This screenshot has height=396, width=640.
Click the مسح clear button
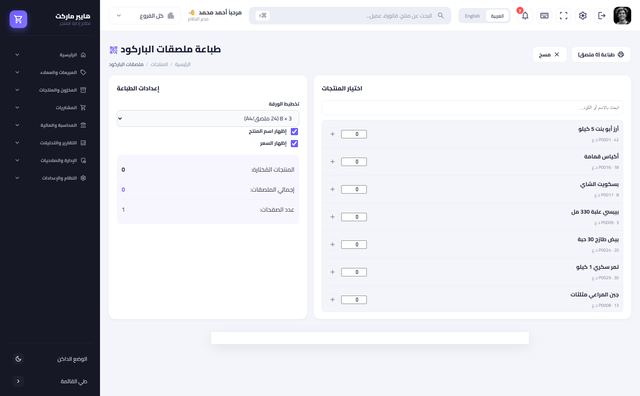click(x=549, y=54)
